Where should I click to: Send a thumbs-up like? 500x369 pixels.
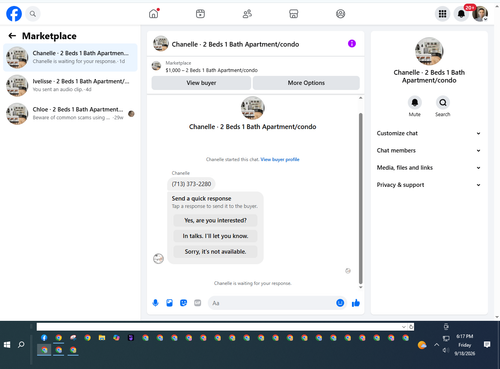356,303
